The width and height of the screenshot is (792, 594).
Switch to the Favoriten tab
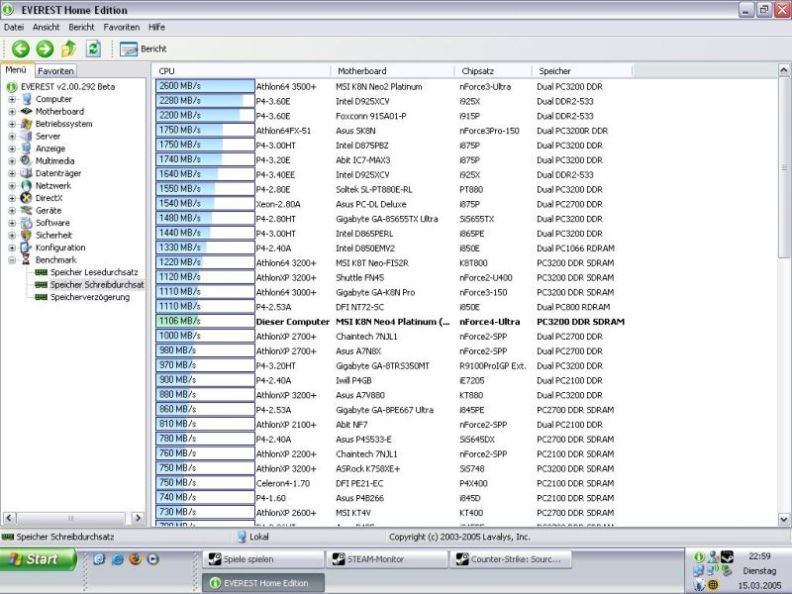click(56, 71)
